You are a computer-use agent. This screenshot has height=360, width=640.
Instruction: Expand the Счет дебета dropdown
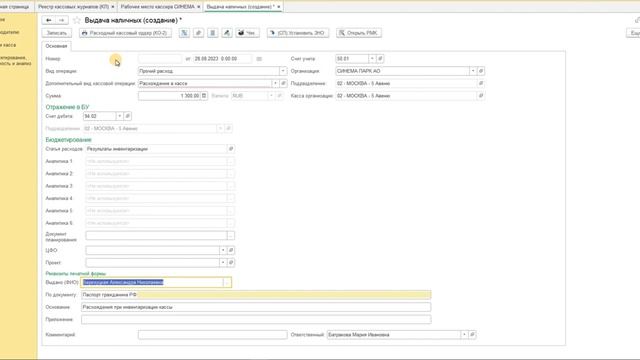click(x=120, y=116)
